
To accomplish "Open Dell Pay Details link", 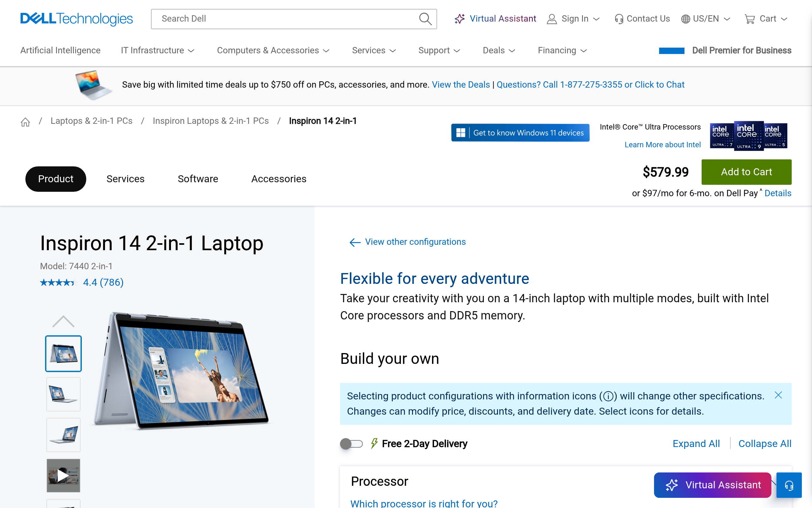I will click(778, 193).
